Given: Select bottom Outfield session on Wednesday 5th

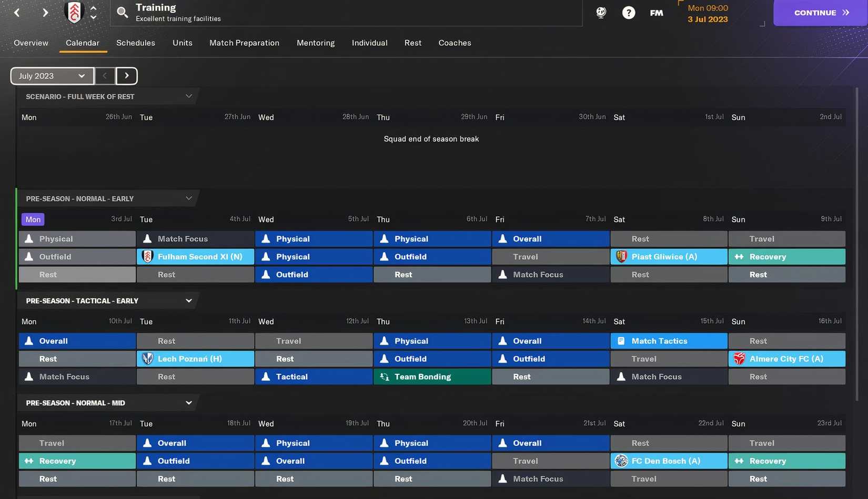Looking at the screenshot, I should [314, 275].
